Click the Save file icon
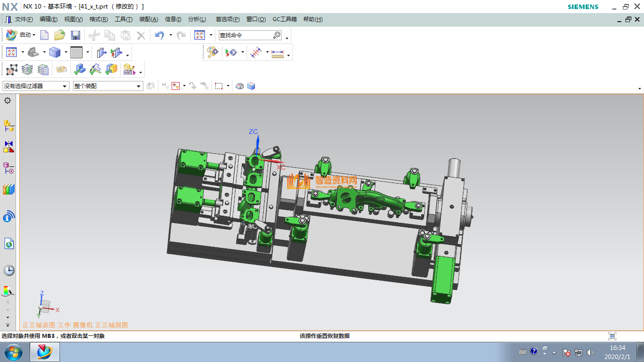 click(x=75, y=35)
